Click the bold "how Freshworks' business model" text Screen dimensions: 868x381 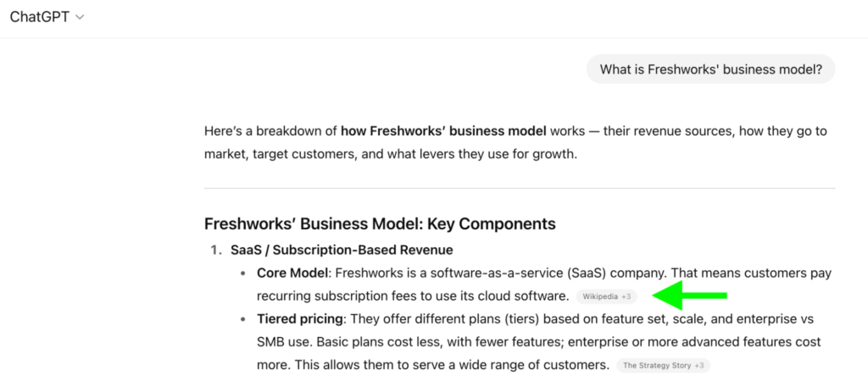click(x=443, y=132)
